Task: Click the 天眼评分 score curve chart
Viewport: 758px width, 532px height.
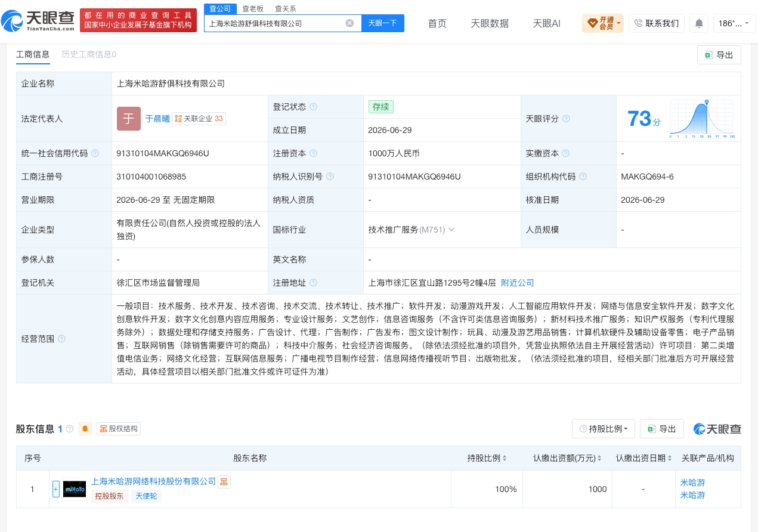Action: [702, 119]
